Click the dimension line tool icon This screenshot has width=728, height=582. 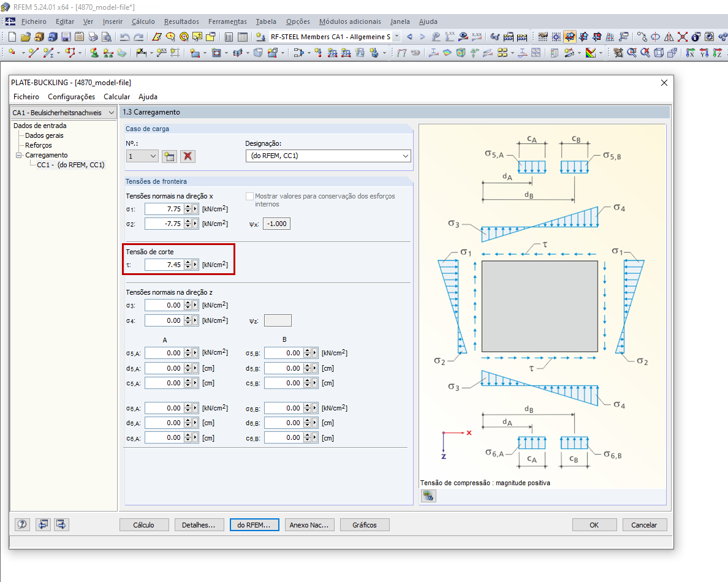pyautogui.click(x=141, y=53)
